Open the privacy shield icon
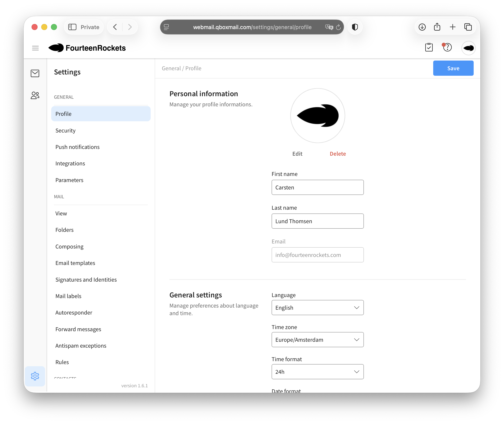Viewport: 504px width, 424px height. coord(355,27)
